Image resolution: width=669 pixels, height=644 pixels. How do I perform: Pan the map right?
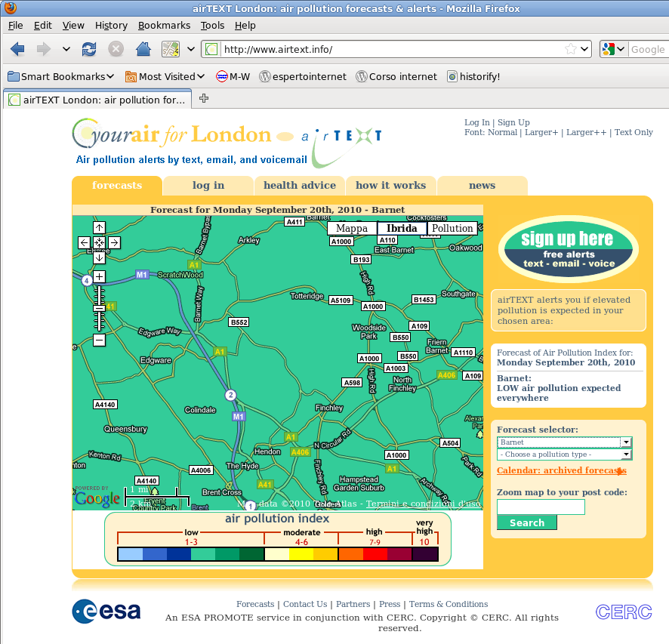coord(114,242)
